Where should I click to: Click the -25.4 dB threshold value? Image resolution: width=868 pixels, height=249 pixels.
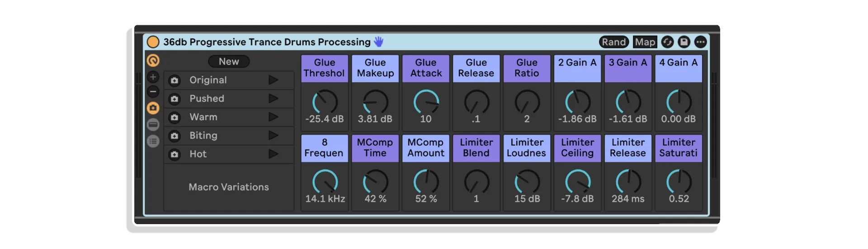(x=325, y=119)
